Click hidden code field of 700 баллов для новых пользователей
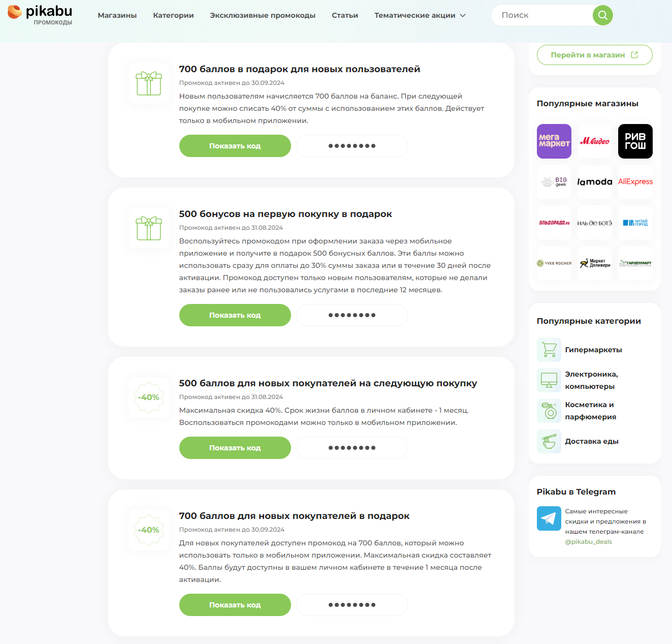The height and width of the screenshot is (644, 672). (352, 146)
